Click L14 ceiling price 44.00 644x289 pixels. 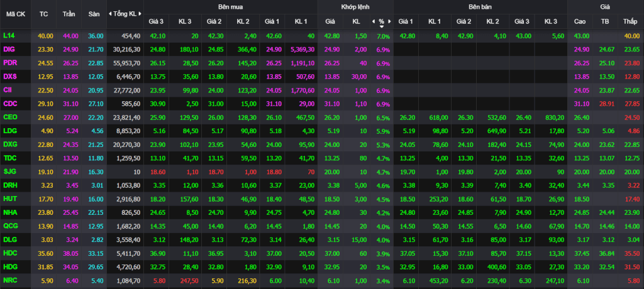pos(69,36)
